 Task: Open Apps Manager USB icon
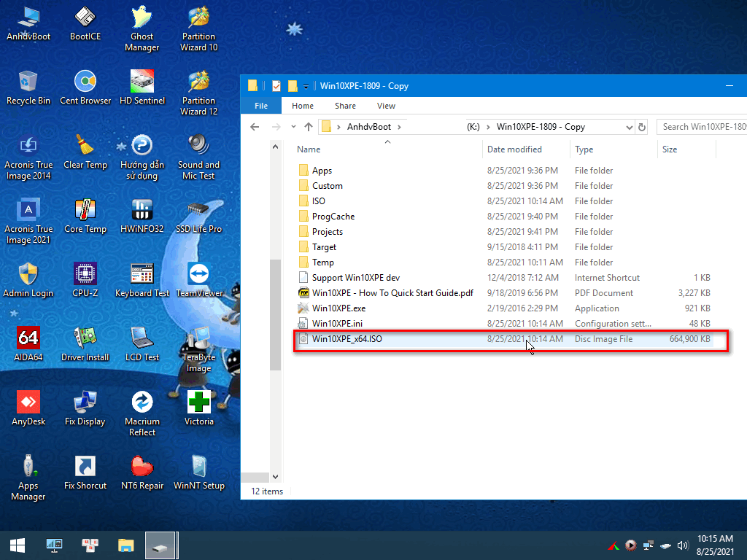[x=28, y=478]
